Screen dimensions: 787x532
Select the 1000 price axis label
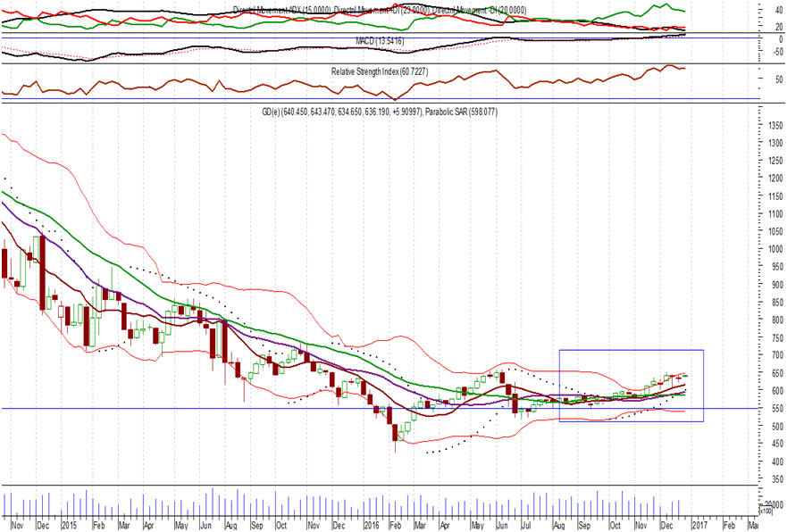(774, 249)
